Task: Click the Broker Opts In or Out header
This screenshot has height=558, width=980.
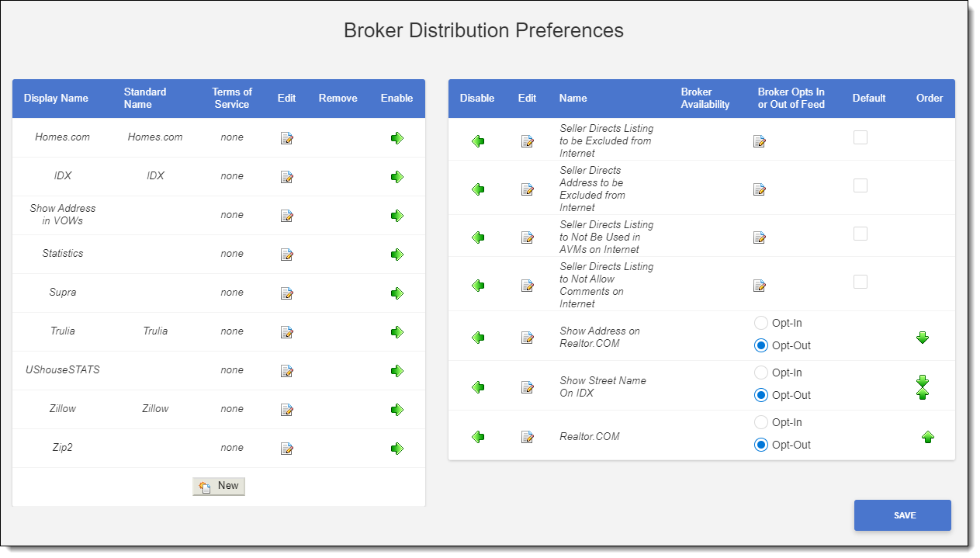Action: point(791,99)
